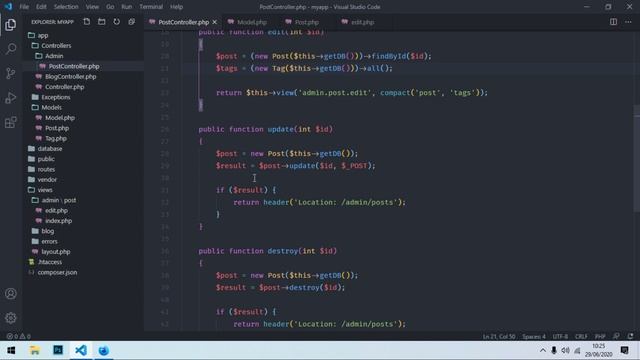Viewport: 640px width, 360px height.
Task: Open the Go menu
Action: pyautogui.click(x=110, y=7)
